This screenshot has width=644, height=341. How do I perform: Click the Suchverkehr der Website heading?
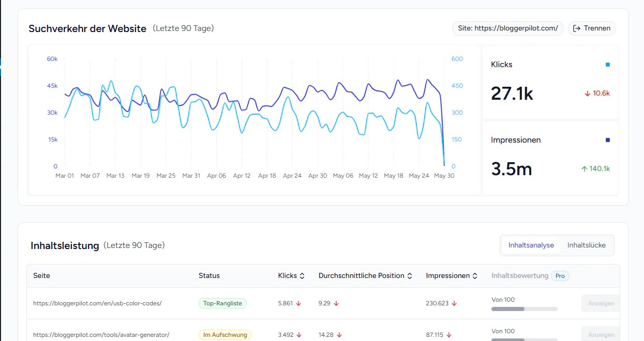pyautogui.click(x=87, y=28)
